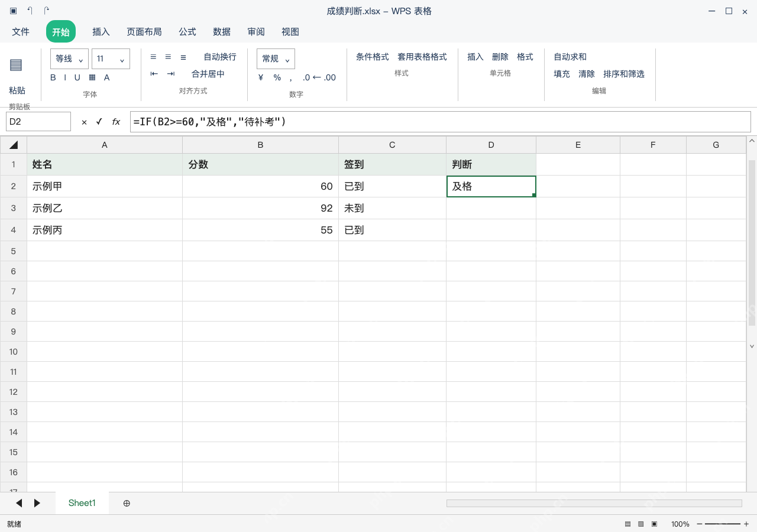Apply the cell borders icon
This screenshot has height=532, width=757.
(x=92, y=77)
